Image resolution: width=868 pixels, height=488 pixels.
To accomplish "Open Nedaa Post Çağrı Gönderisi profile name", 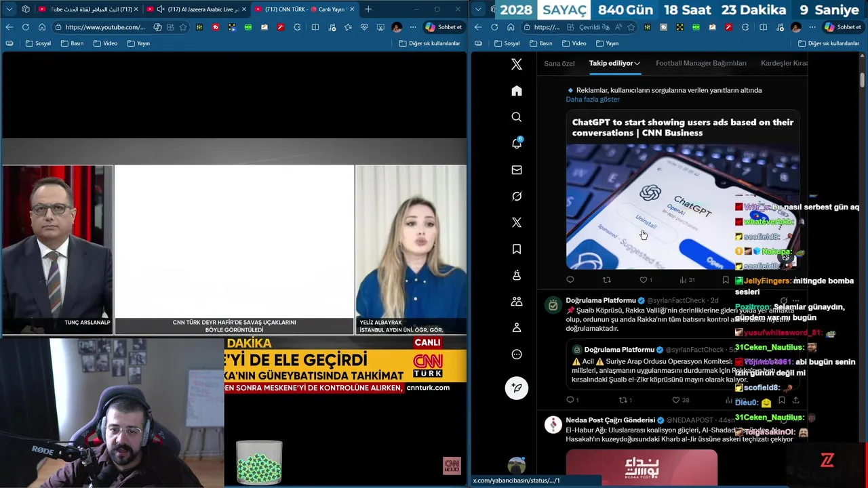I will click(610, 420).
